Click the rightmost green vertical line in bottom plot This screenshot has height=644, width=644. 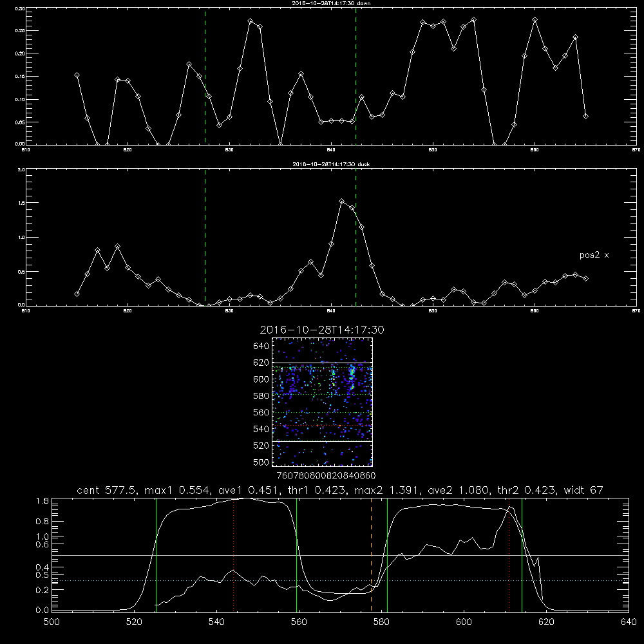coord(522,554)
